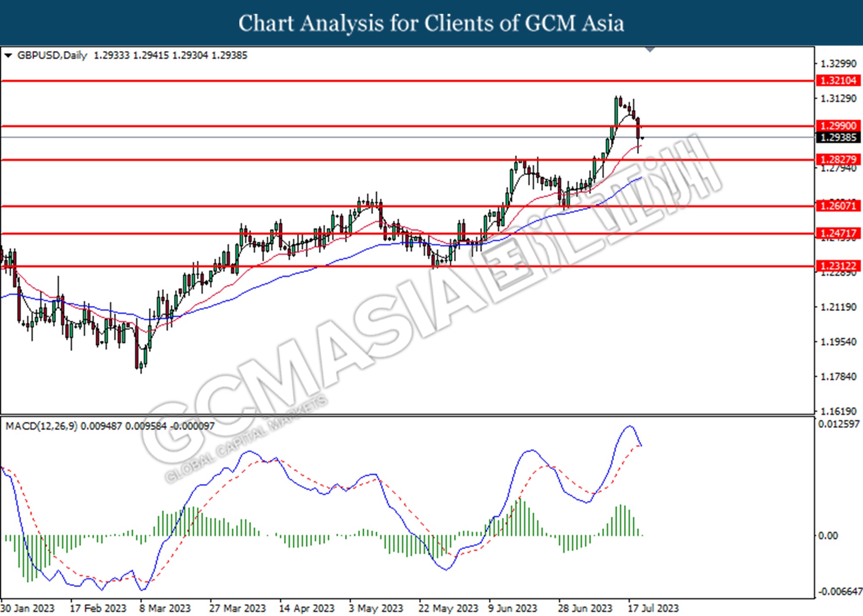Viewport: 863px width, 616px height.
Task: Click the 3 May 2023 date label
Action: click(x=376, y=608)
